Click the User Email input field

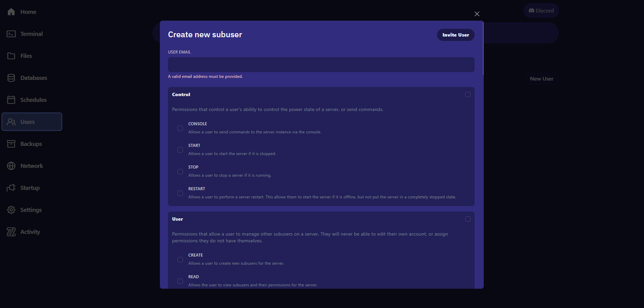pos(321,65)
